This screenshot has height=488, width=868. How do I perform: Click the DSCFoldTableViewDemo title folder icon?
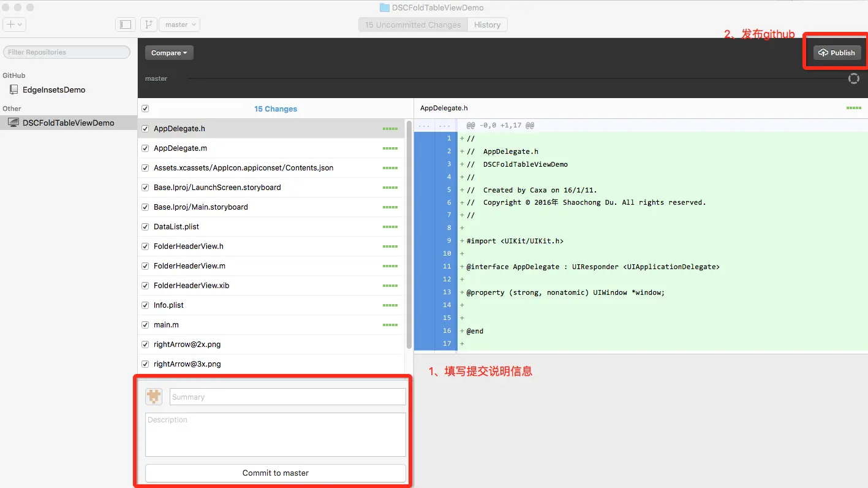tap(385, 8)
